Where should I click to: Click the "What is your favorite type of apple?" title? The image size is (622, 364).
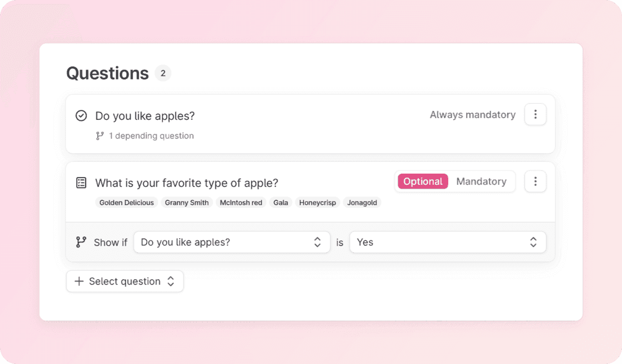(x=187, y=183)
